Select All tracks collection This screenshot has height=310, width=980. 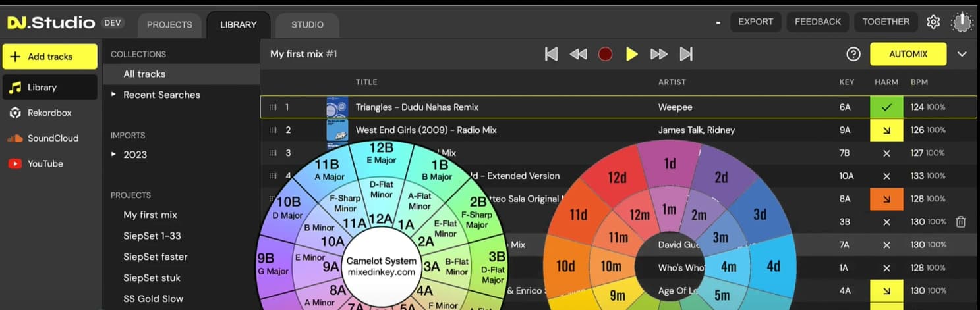[181, 74]
